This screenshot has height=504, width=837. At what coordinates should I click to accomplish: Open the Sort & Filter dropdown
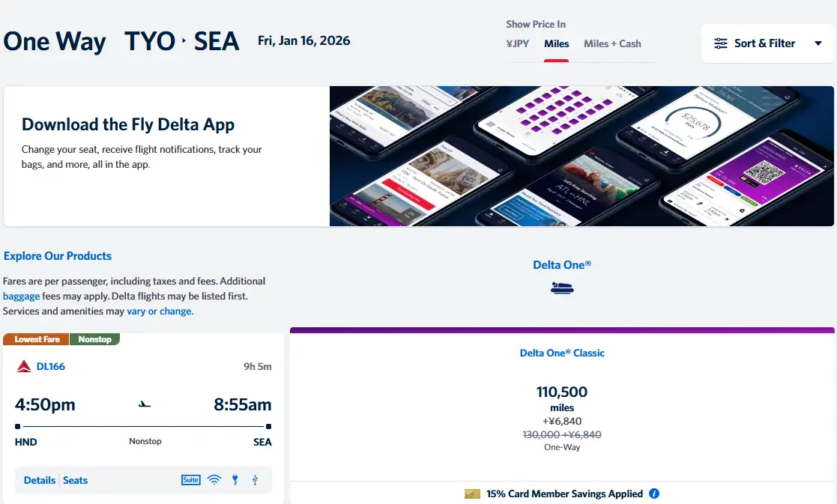point(767,43)
